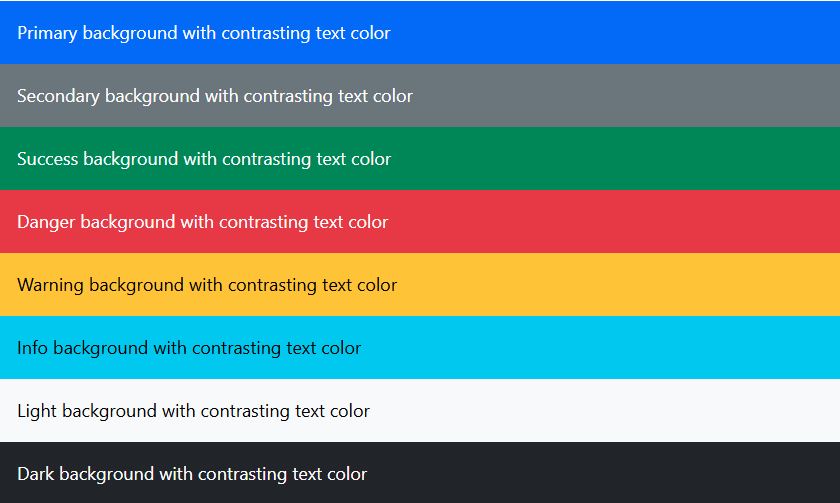Select the word "Secondary" in the gray bar
Viewport: 840px width, 503px height.
[58, 96]
